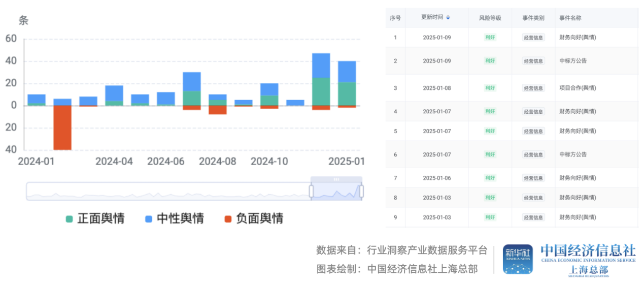Click the 事件名称 column header
Viewport: 644px width, 284px height.
pos(570,18)
